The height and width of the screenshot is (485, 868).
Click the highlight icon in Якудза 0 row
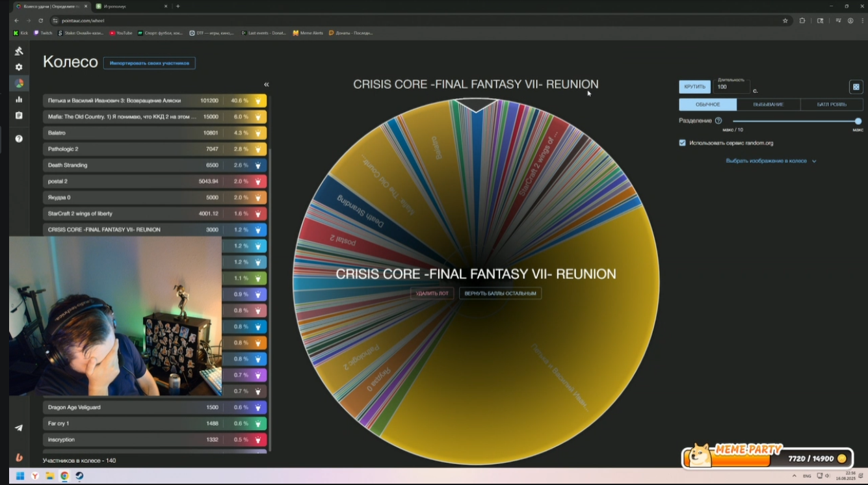(258, 198)
